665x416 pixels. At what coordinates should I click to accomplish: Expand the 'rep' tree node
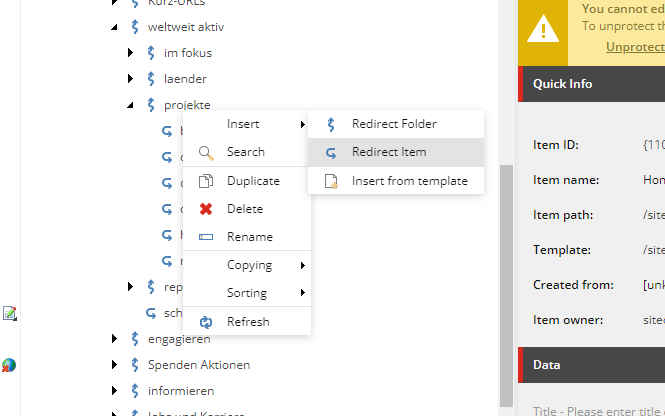point(131,287)
